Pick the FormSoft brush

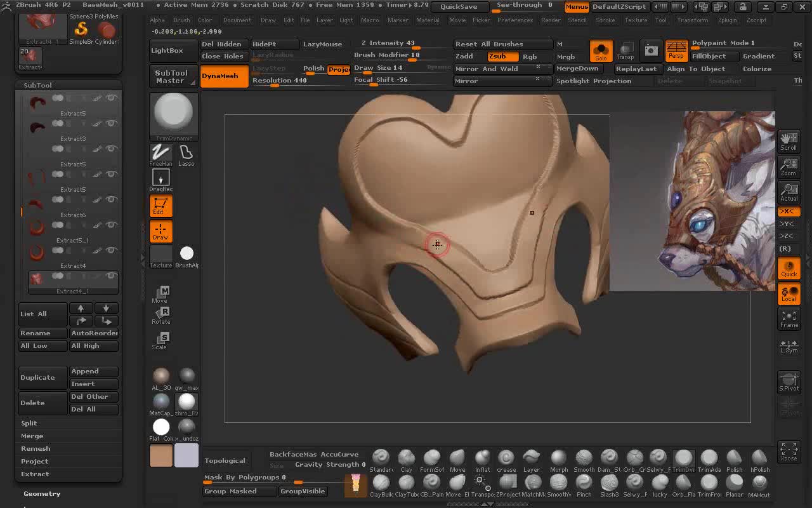pyautogui.click(x=431, y=460)
